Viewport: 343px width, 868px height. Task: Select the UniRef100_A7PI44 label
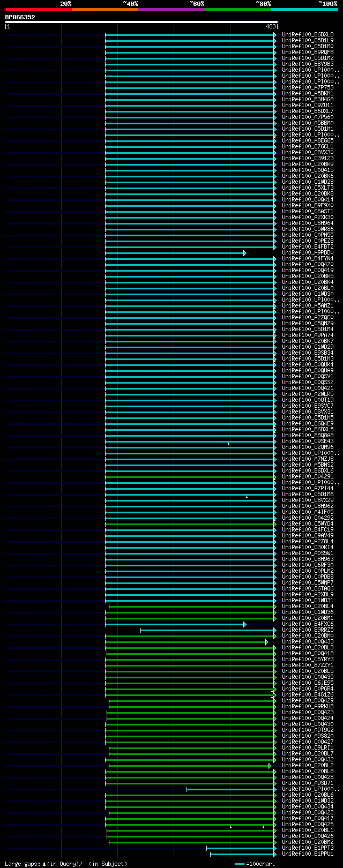[308, 488]
